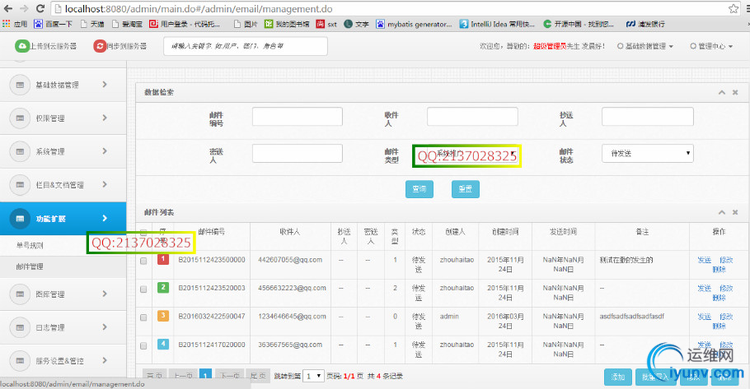Click cell text asdfsadfsadfsadfasdf
Viewport: 750px width, 389px height.
(x=632, y=316)
